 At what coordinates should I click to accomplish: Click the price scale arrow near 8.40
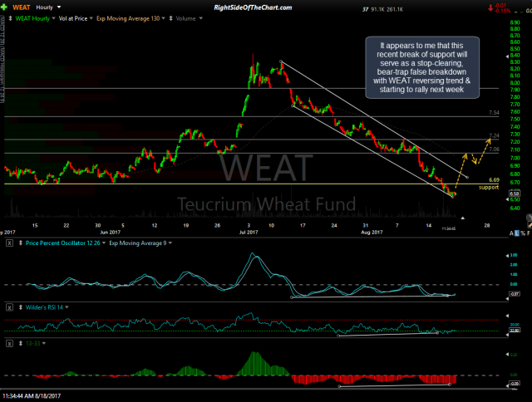(507, 56)
